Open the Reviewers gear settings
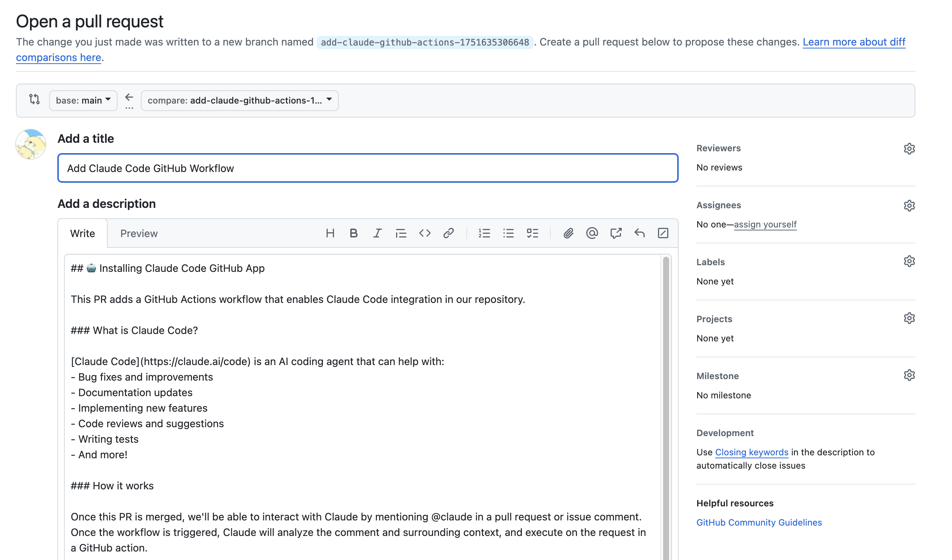This screenshot has height=560, width=952. 909,148
